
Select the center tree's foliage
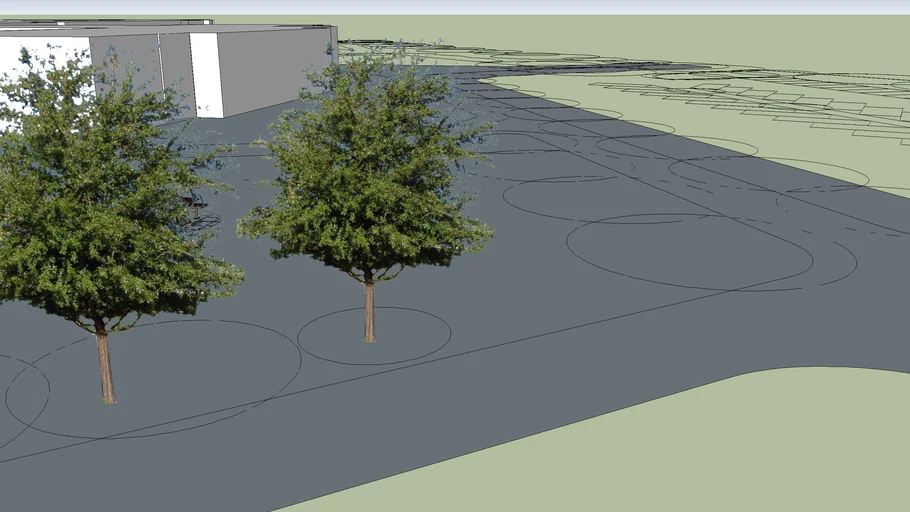click(x=370, y=170)
